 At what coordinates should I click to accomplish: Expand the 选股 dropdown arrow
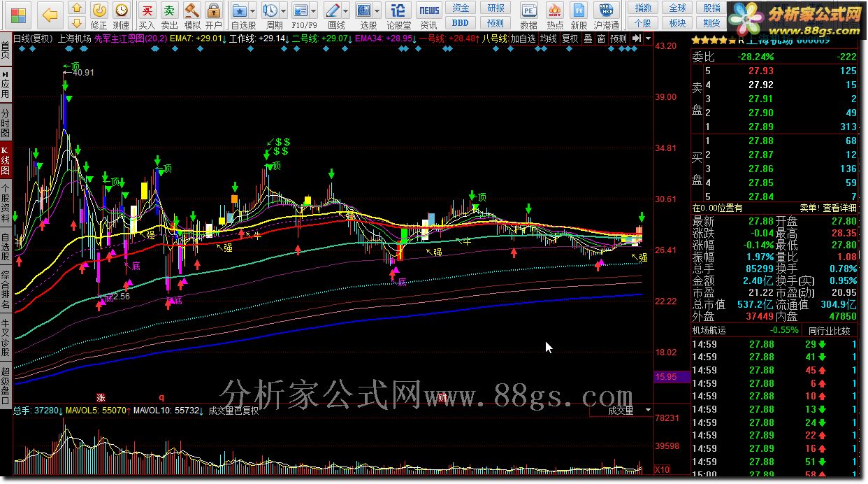377,10
